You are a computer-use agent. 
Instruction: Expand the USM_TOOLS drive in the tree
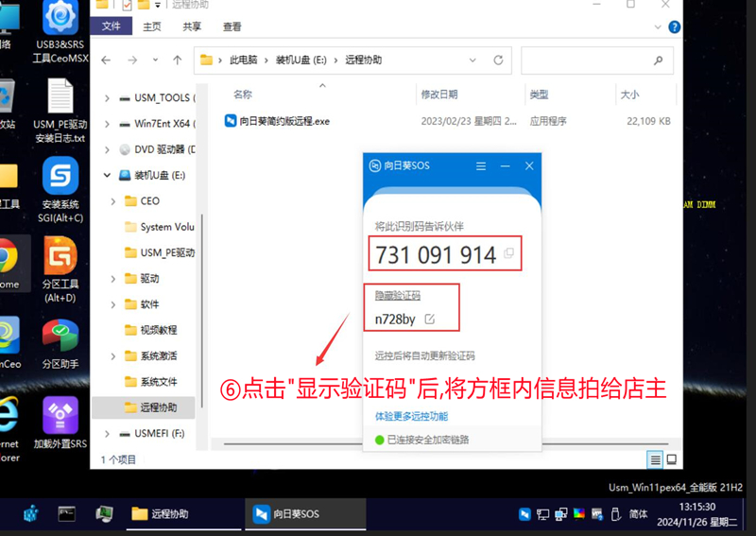click(108, 98)
